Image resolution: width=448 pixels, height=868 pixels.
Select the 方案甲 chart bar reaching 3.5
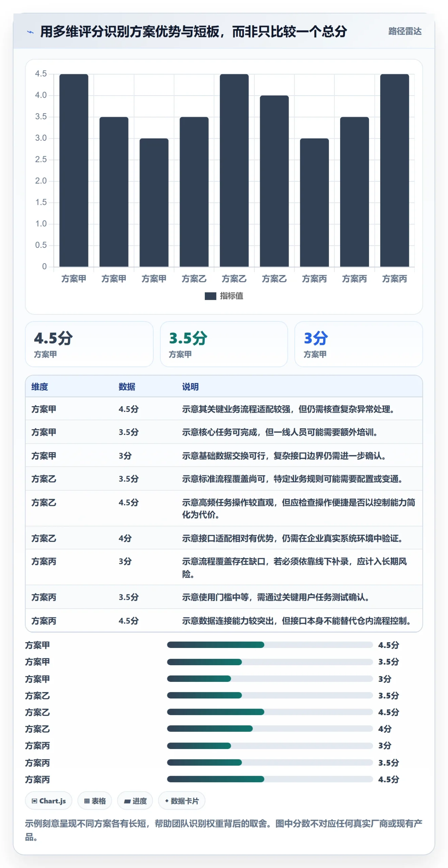[x=114, y=192]
